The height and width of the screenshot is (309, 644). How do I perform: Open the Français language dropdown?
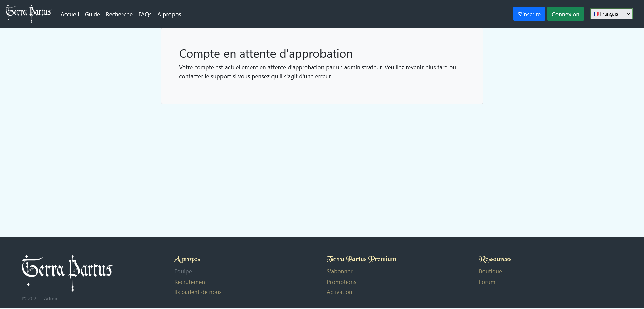point(611,14)
